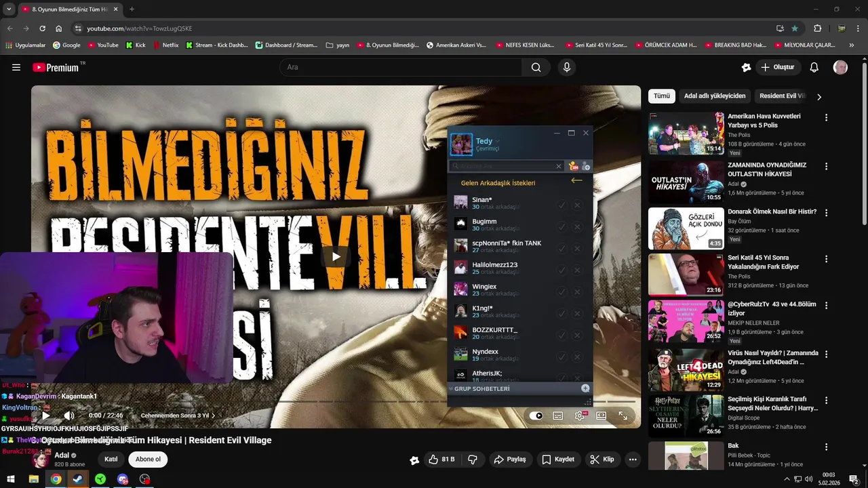This screenshot has width=868, height=488.
Task: Click the Paylaş share button
Action: click(509, 460)
